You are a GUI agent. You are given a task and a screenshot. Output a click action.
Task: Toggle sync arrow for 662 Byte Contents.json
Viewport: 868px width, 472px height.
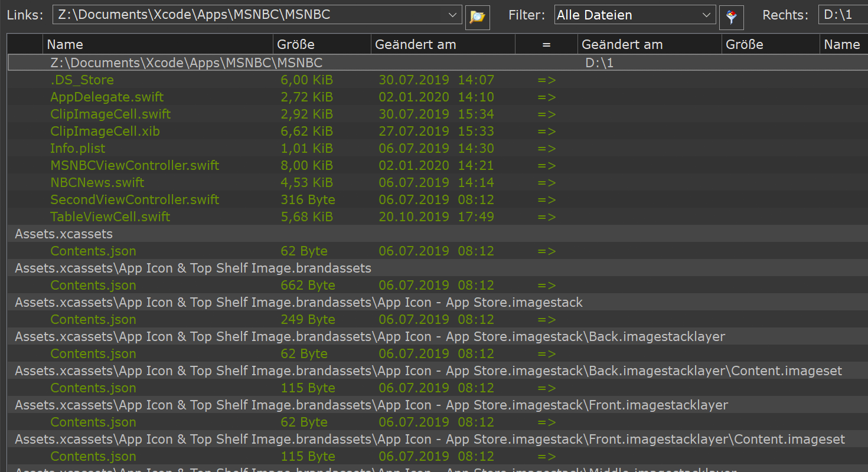point(547,285)
